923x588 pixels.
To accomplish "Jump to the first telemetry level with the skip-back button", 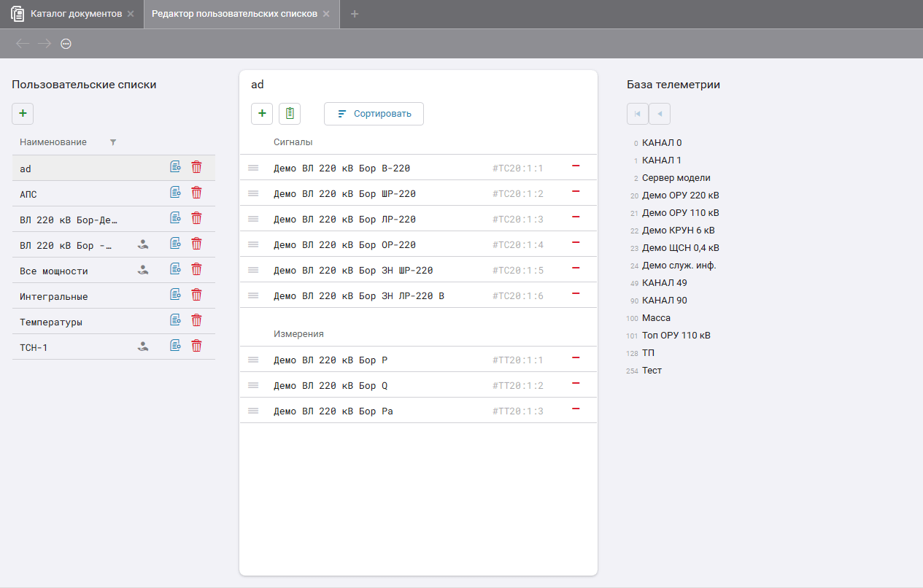I will tap(637, 114).
